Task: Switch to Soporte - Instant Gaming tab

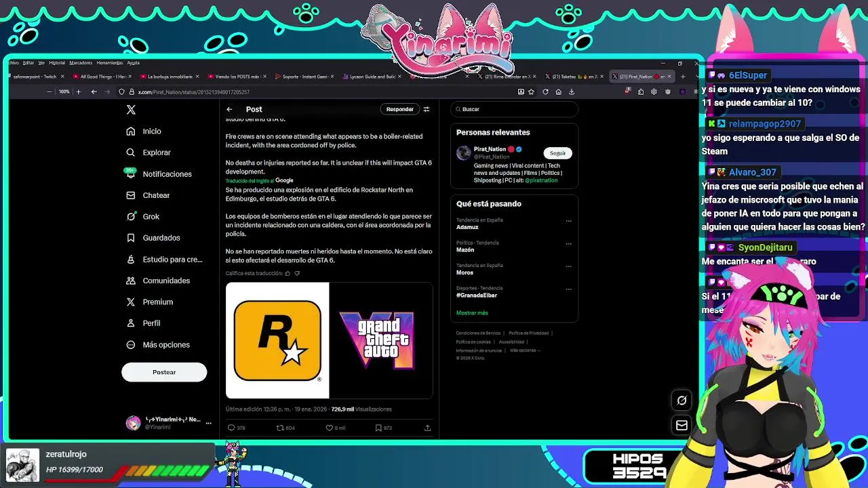Action: point(303,77)
